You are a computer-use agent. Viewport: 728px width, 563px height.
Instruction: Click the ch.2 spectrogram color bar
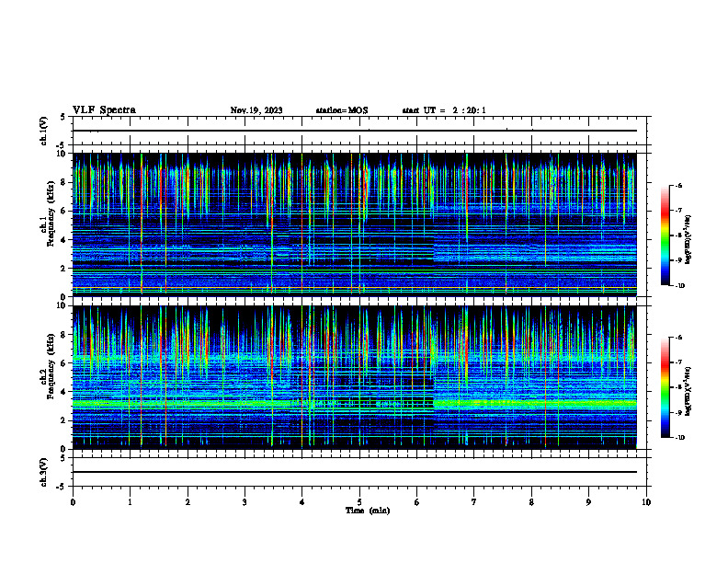tap(665, 387)
